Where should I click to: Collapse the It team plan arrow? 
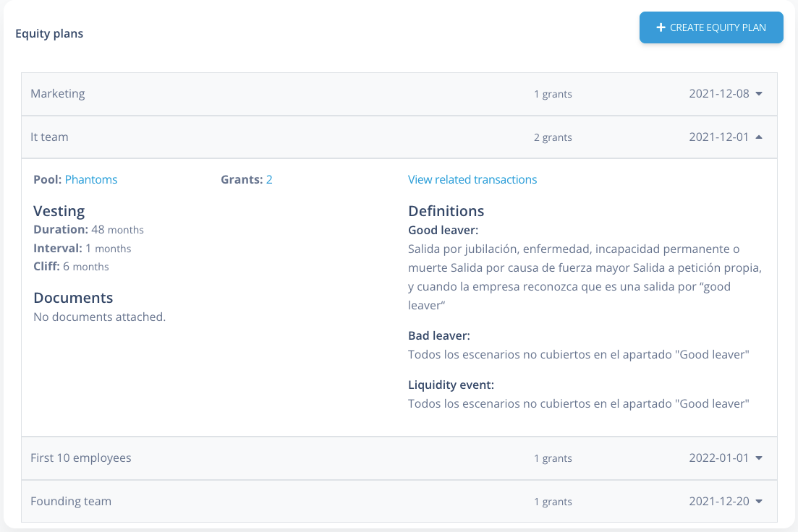[x=759, y=137]
